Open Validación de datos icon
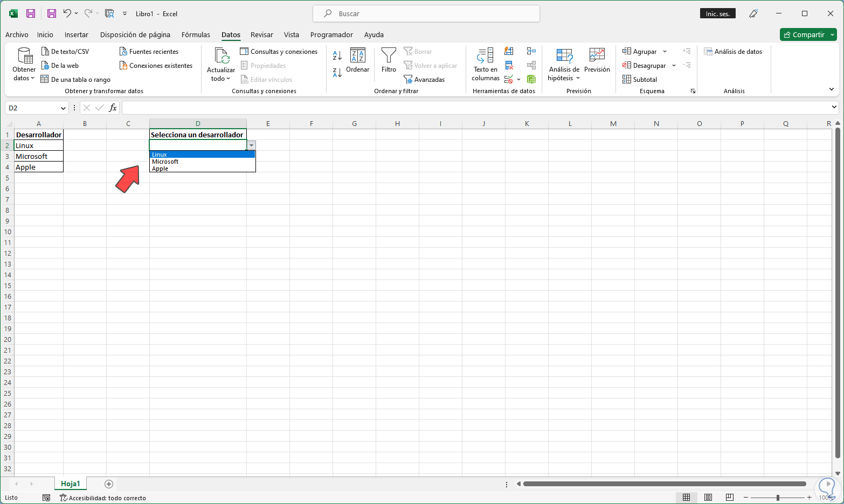This screenshot has height=504, width=844. pos(509,80)
